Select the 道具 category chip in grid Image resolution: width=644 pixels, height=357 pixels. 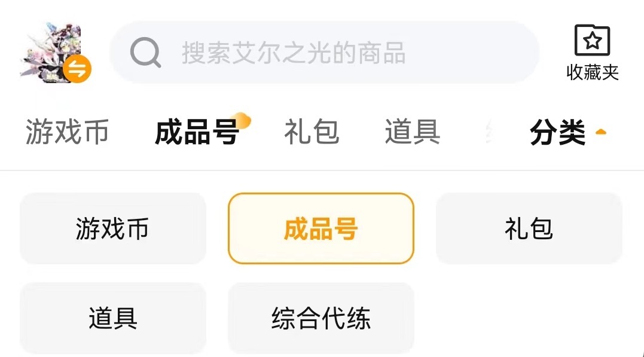(113, 318)
